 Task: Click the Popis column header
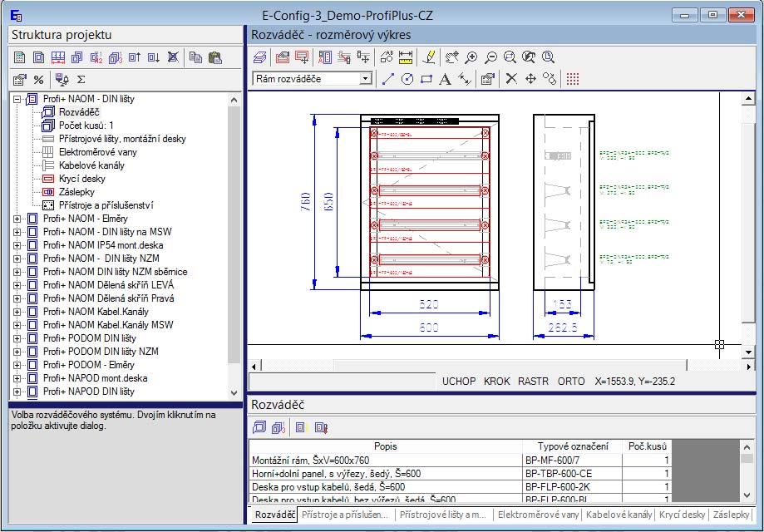click(386, 446)
